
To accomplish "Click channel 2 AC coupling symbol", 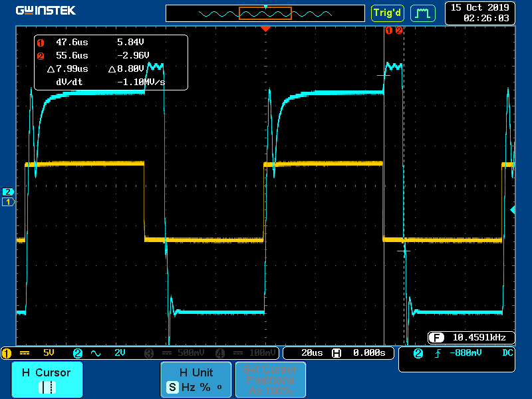I will (x=96, y=353).
